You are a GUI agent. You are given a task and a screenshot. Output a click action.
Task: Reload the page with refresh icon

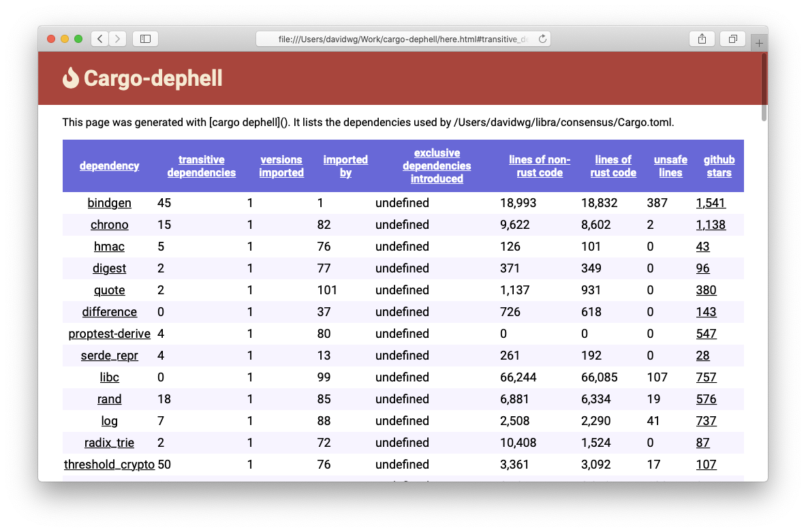click(542, 39)
